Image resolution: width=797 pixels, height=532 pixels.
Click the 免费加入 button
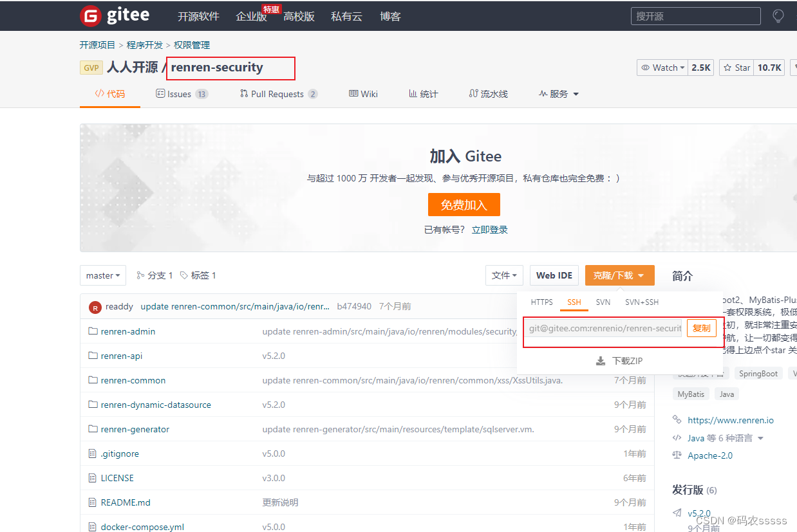tap(464, 204)
